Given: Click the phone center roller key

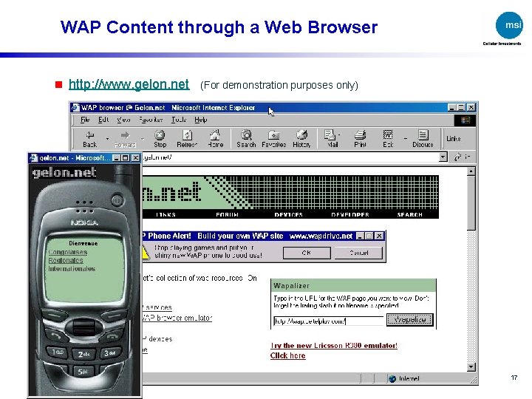Looking at the screenshot, I should [x=83, y=327].
